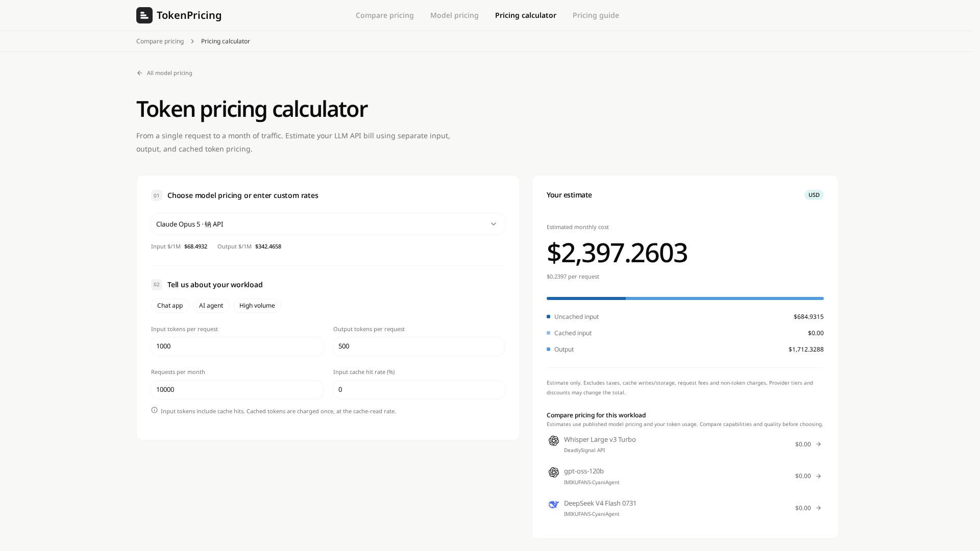Click the USD currency badge

pos(814,195)
